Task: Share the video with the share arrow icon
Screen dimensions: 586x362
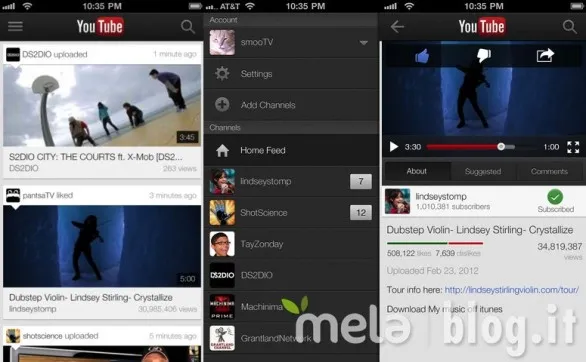Action: pos(545,55)
